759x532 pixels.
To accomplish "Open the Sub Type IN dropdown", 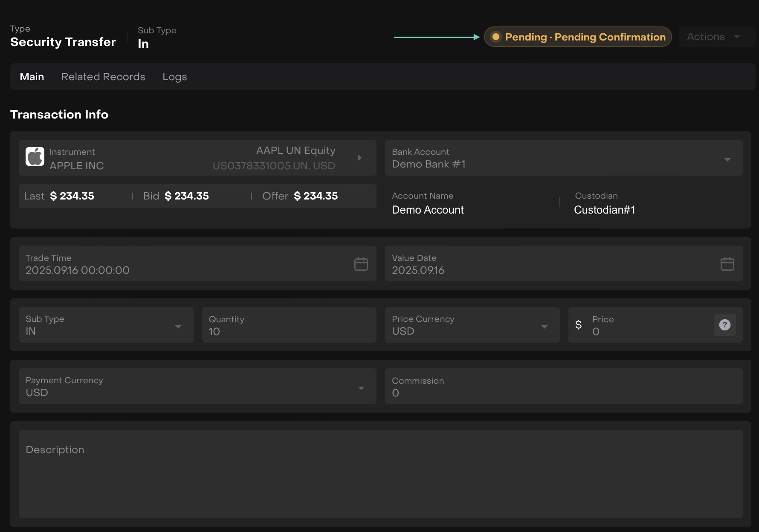I will (178, 327).
